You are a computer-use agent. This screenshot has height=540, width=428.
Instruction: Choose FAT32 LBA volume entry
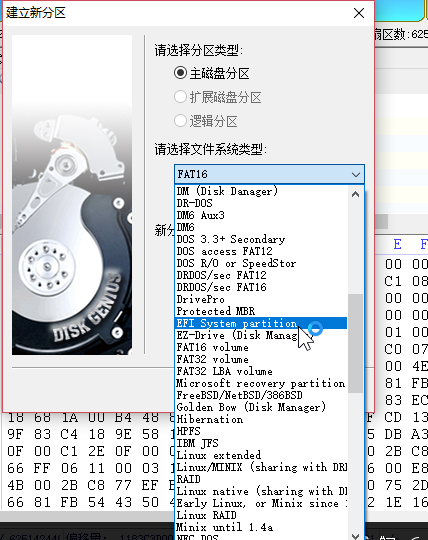(261, 371)
